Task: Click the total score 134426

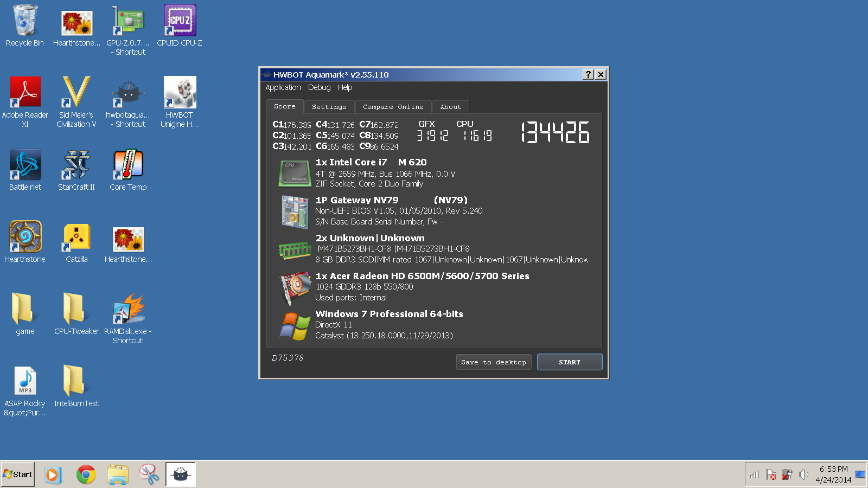Action: pos(556,132)
